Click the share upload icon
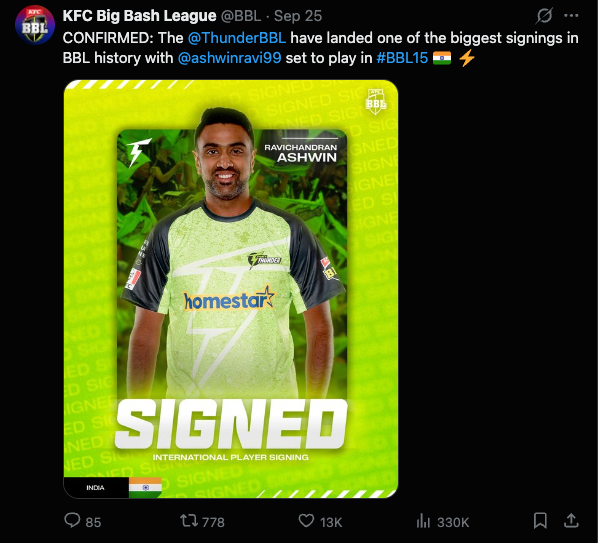This screenshot has height=543, width=598. click(x=571, y=521)
